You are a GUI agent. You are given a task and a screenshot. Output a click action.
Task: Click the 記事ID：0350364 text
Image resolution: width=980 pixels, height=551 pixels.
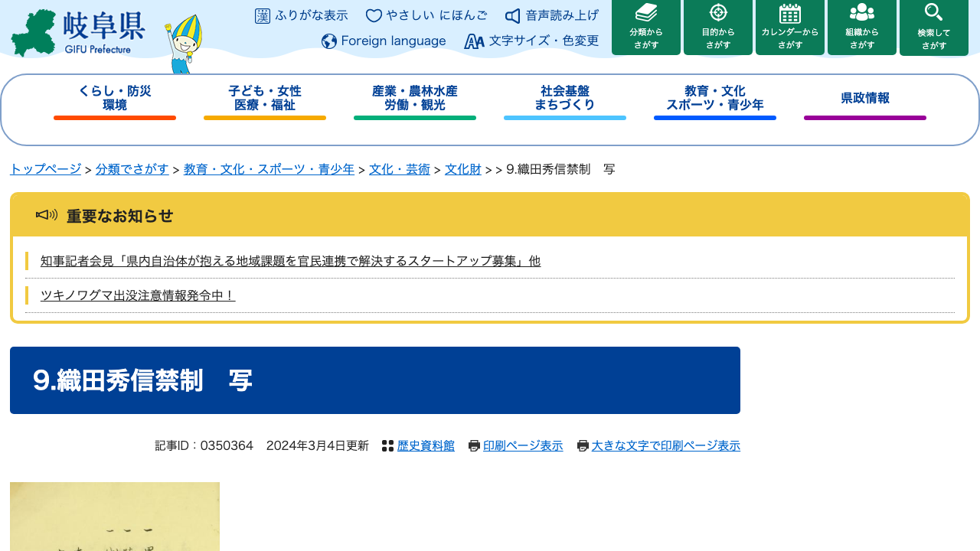click(x=204, y=445)
